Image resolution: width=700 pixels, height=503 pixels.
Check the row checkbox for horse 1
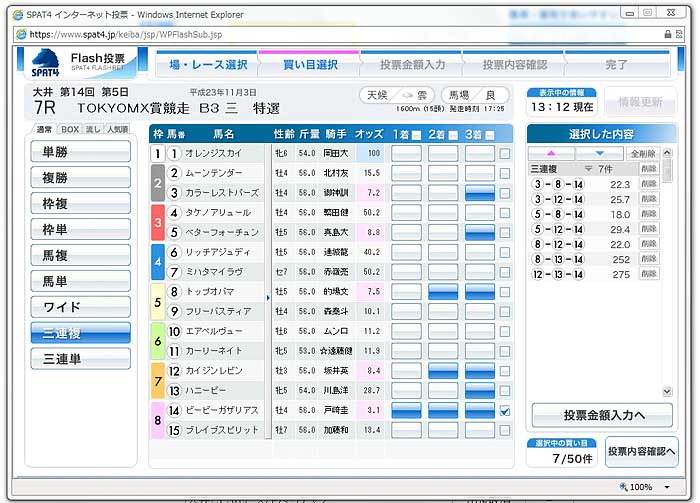[x=505, y=154]
